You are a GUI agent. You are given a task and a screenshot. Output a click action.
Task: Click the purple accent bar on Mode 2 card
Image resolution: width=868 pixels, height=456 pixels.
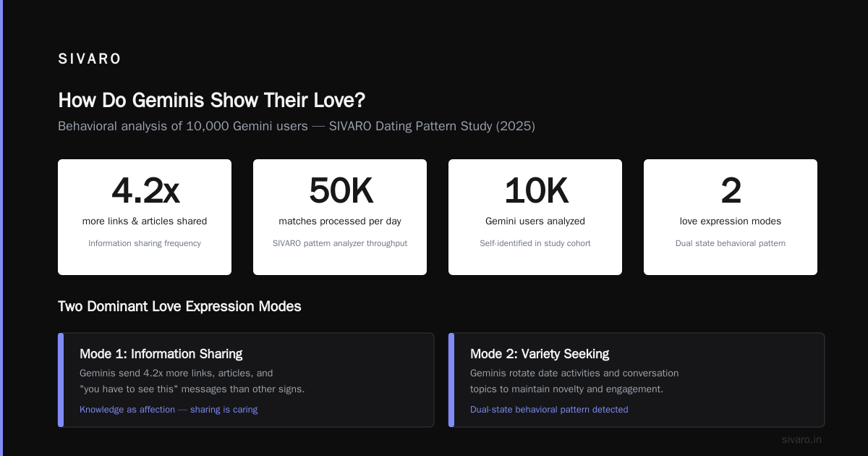(x=451, y=380)
